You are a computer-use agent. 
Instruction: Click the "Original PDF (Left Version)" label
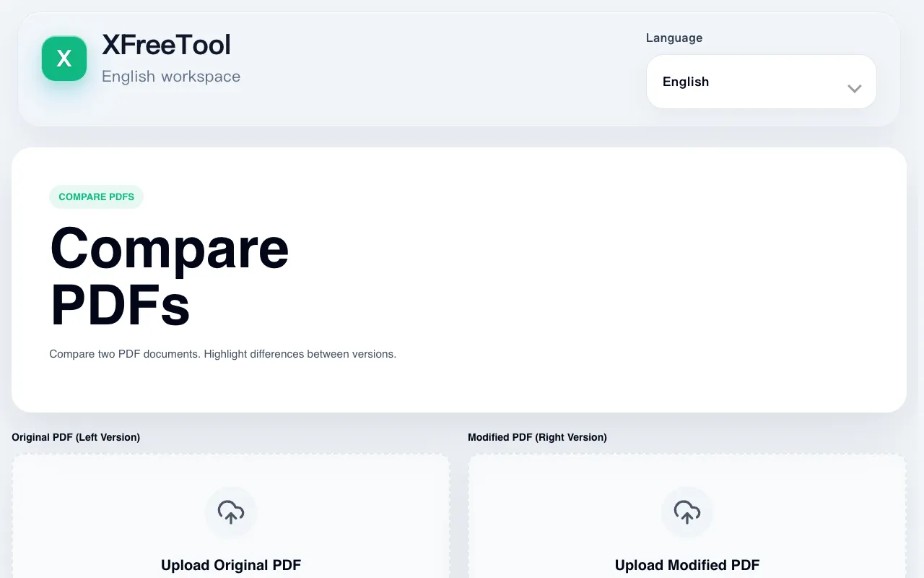click(x=76, y=437)
